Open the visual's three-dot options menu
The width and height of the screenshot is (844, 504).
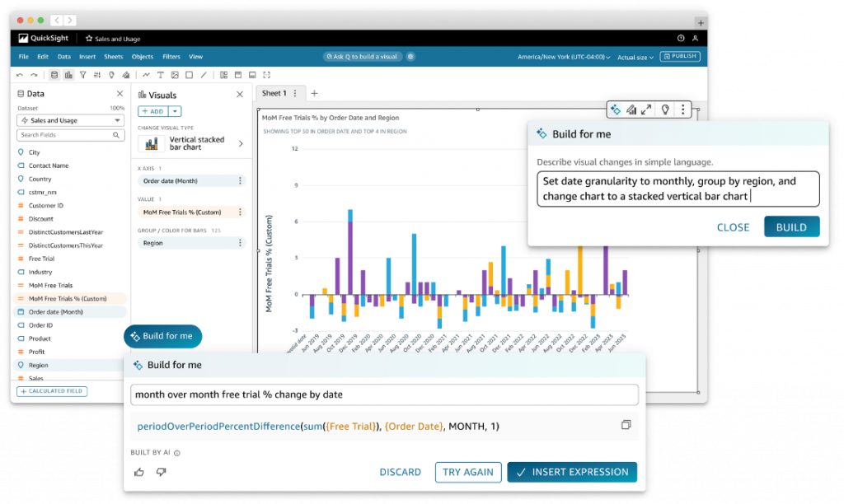coord(683,110)
